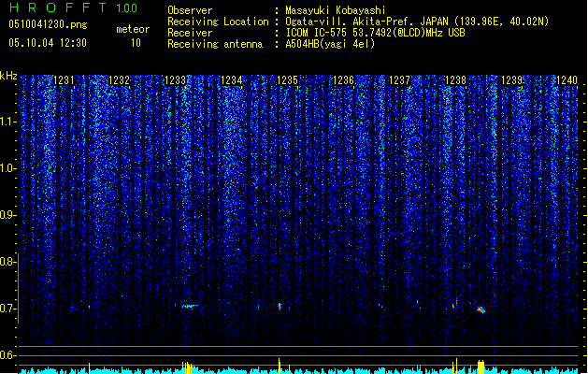588x374 pixels.
Task: Select observer name Masayuki Kobayashi
Action: [x=336, y=10]
